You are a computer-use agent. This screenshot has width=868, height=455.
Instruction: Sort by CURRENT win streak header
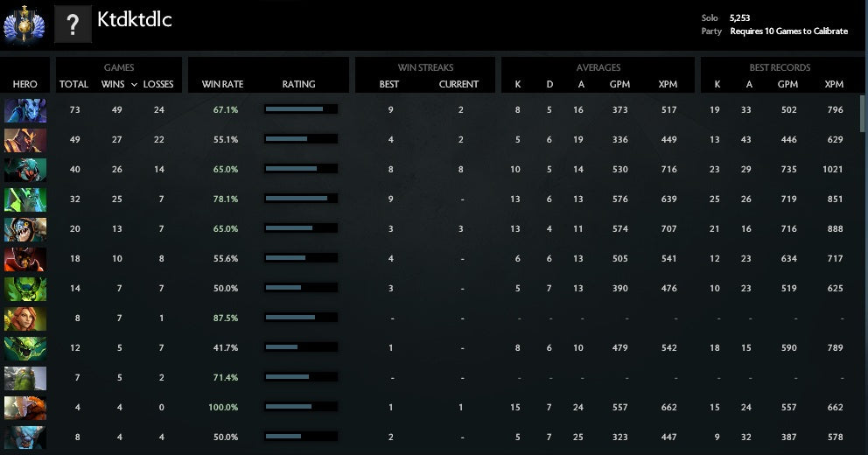click(x=458, y=85)
